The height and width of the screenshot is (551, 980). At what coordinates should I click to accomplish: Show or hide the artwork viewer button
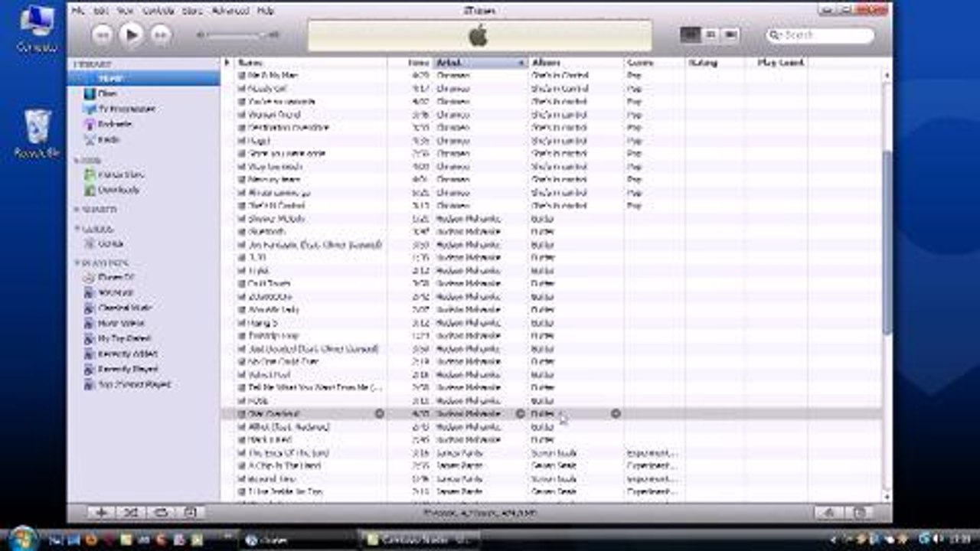[191, 513]
